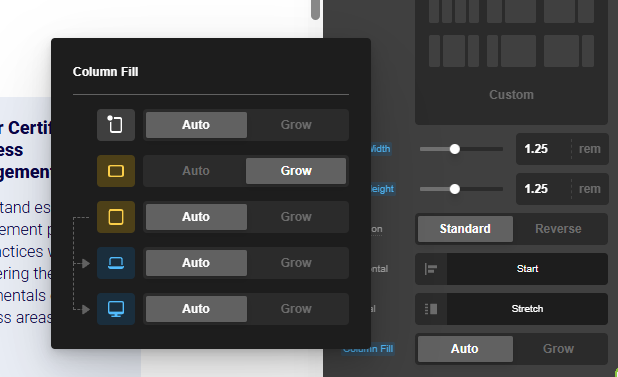Switch tablet landscape column fill to Auto

[196, 171]
